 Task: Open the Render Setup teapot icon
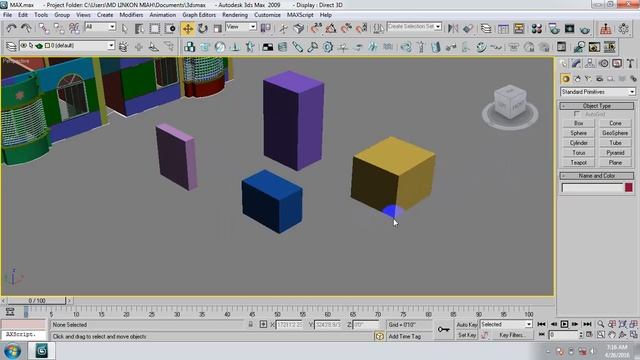tap(554, 28)
